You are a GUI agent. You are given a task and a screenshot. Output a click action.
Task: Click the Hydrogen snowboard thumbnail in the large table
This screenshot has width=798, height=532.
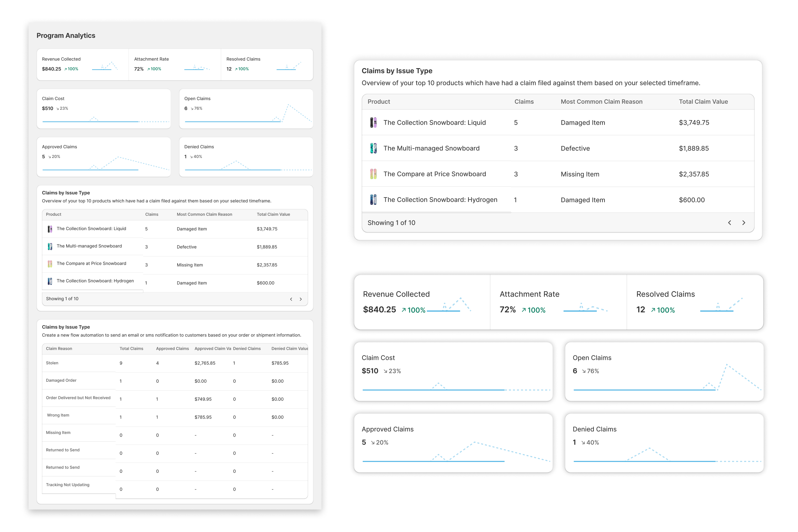[373, 200]
